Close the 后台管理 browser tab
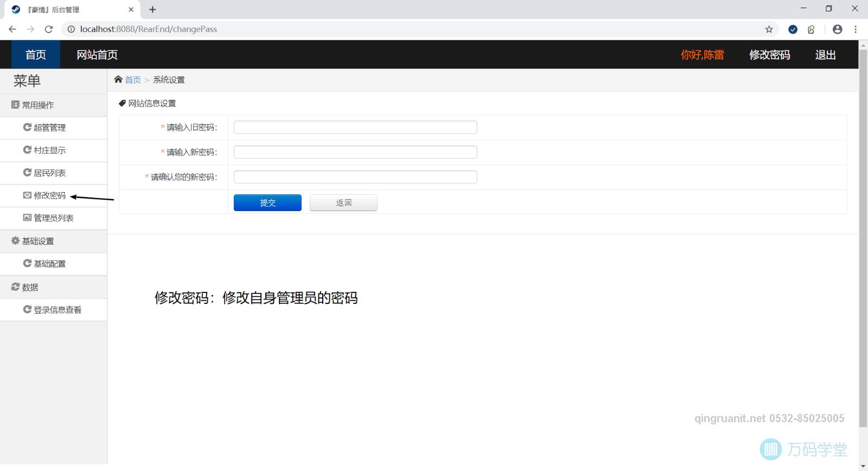 [131, 9]
